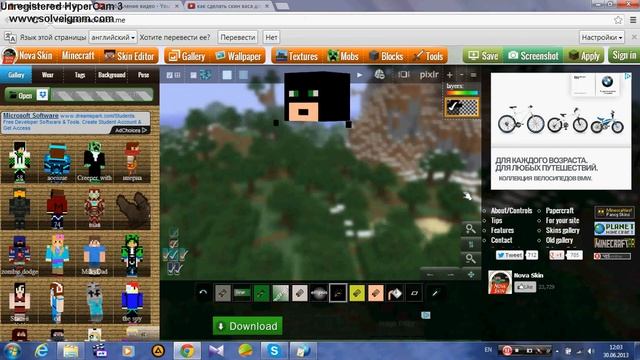This screenshot has width=640, height=360.
Task: Select the Creeper in suit skin thumbnail
Action: [94, 161]
